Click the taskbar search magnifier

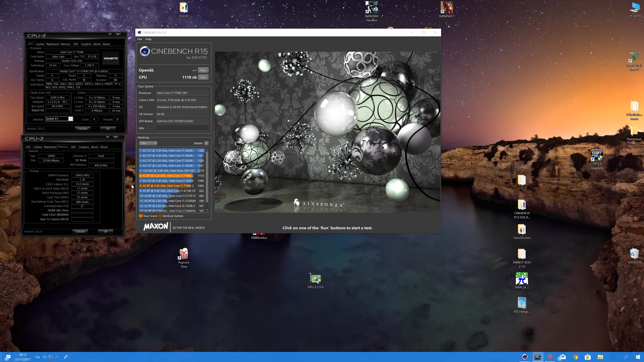point(626,357)
